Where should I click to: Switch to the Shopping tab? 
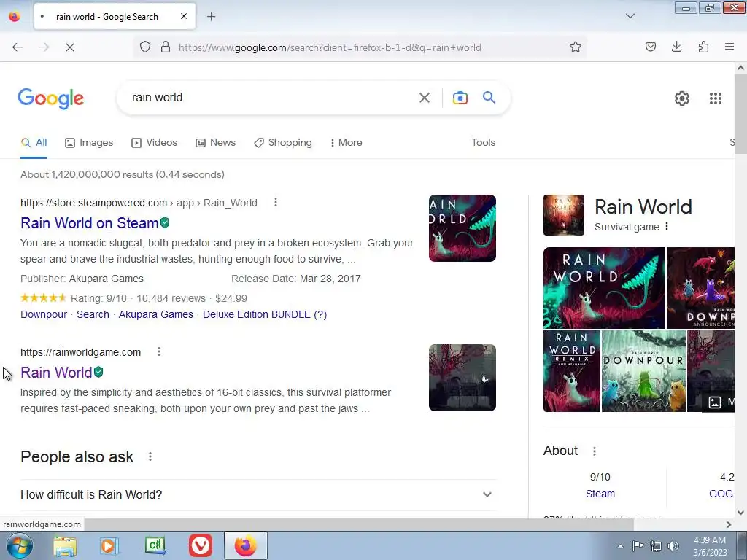(283, 143)
